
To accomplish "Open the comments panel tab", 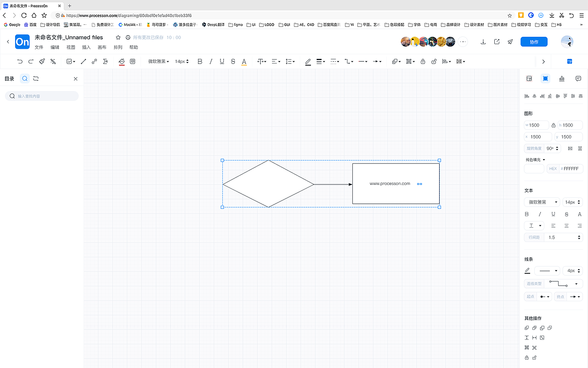I will point(578,79).
